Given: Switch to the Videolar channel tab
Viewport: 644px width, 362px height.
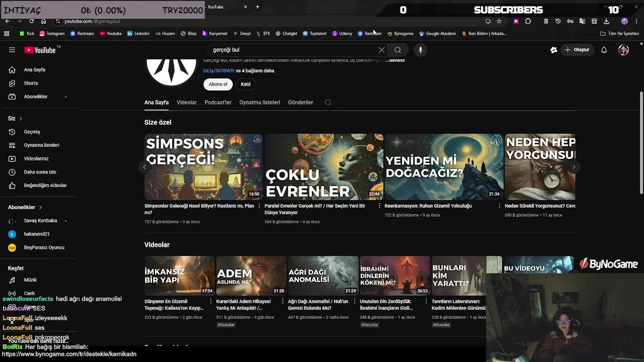Looking at the screenshot, I should [x=187, y=103].
